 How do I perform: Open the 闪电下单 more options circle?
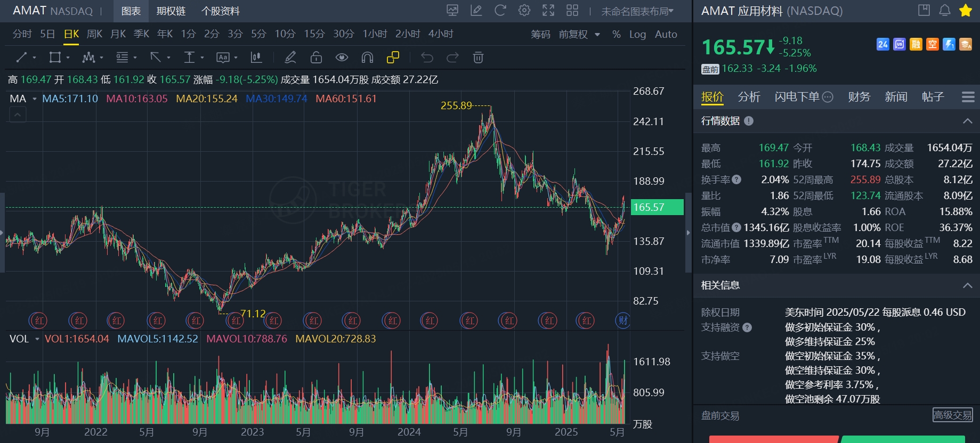coord(828,97)
